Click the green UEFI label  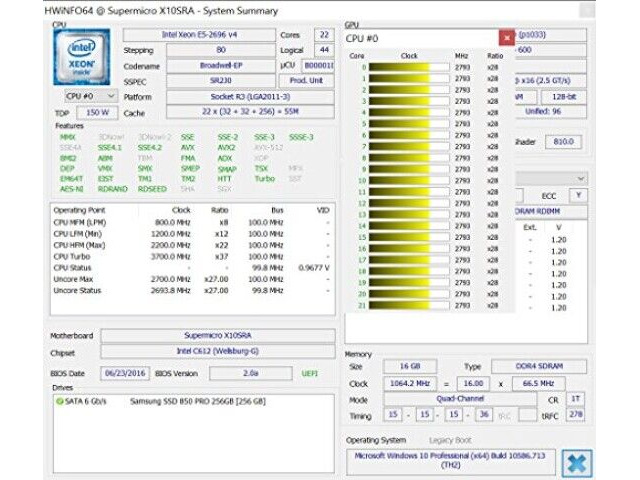[310, 373]
